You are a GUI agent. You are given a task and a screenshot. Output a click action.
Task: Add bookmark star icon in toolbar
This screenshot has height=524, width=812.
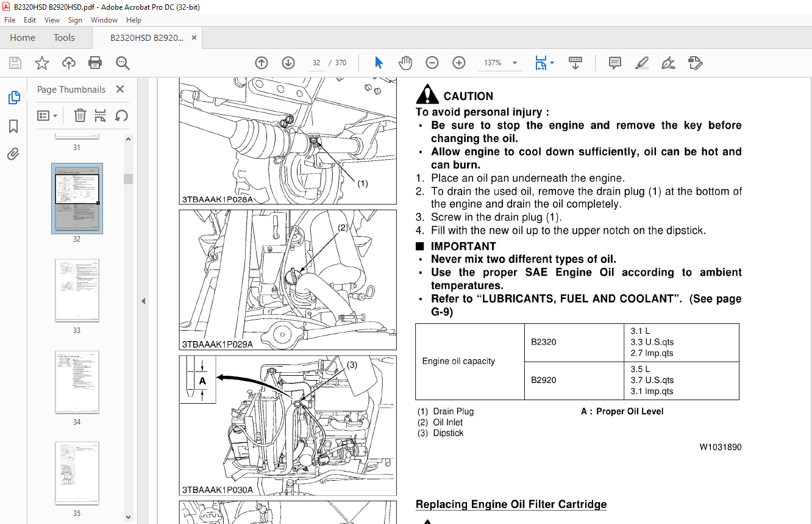(42, 63)
